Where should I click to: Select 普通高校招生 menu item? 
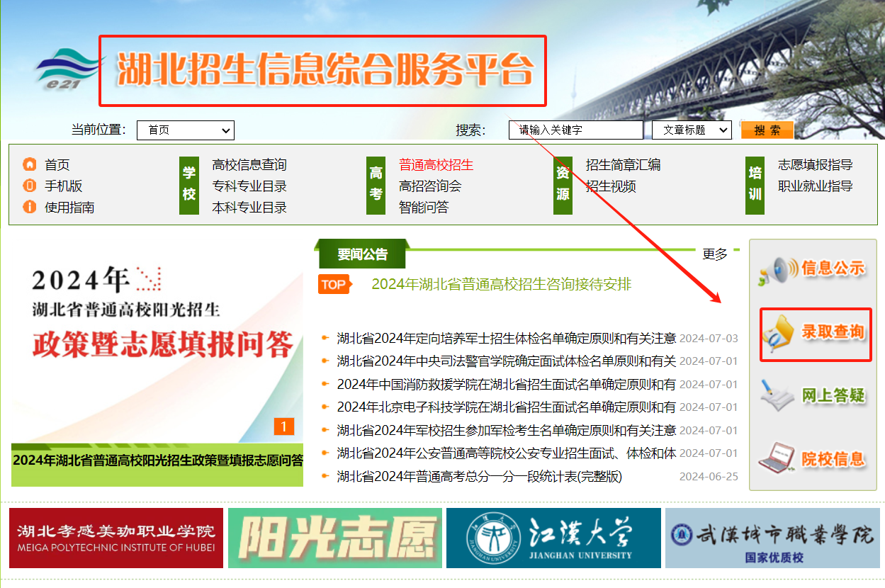click(434, 164)
